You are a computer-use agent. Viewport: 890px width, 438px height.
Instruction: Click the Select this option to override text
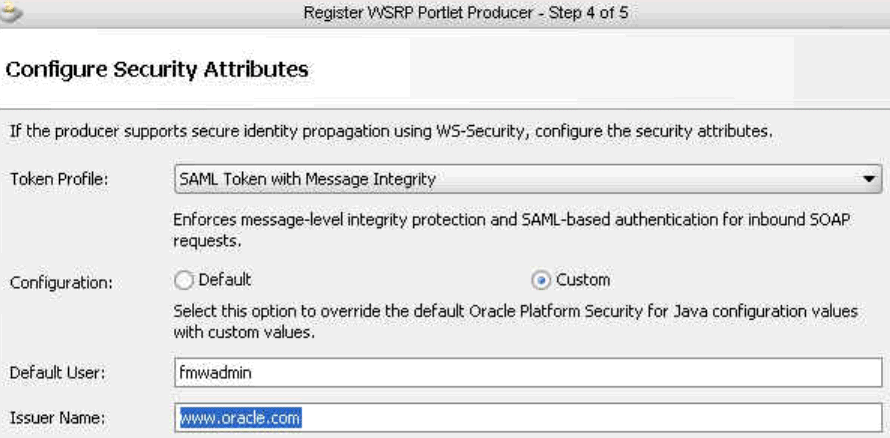[515, 322]
